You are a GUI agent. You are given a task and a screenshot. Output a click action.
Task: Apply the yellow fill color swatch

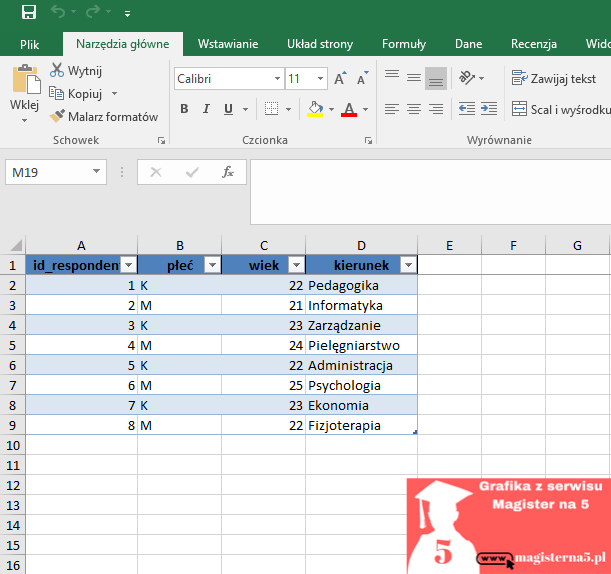point(315,109)
